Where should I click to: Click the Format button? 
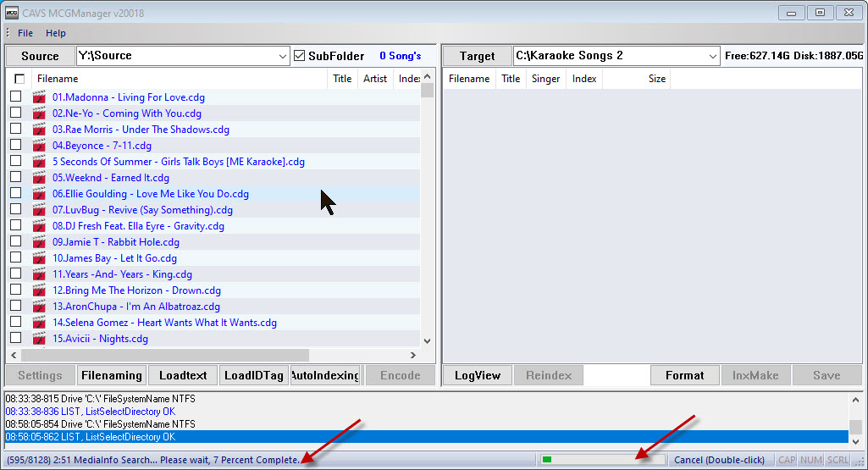click(x=685, y=375)
